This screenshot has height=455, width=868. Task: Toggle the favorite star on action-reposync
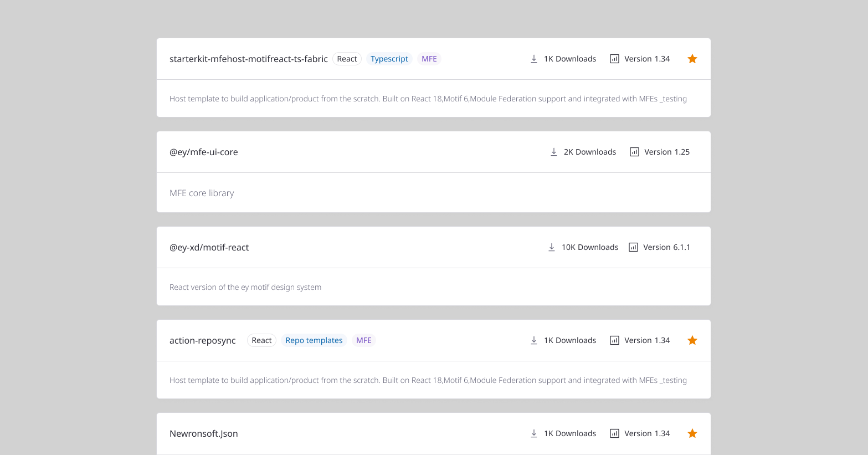692,340
